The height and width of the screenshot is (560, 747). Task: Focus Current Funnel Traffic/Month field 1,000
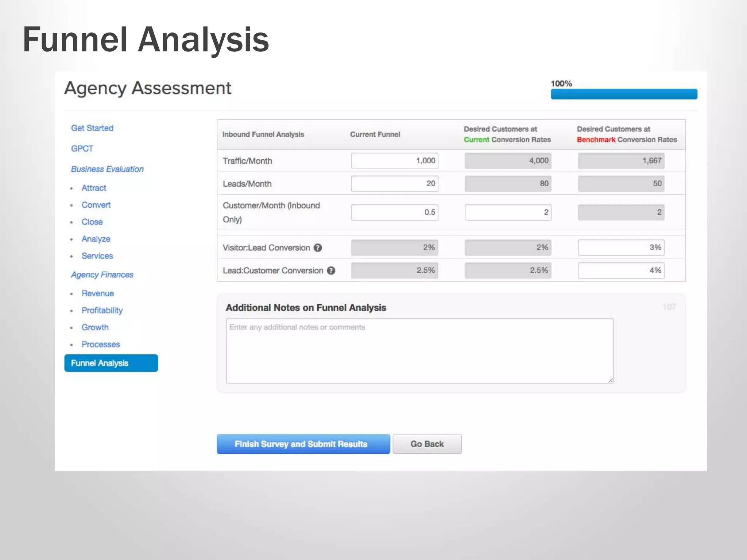(395, 161)
